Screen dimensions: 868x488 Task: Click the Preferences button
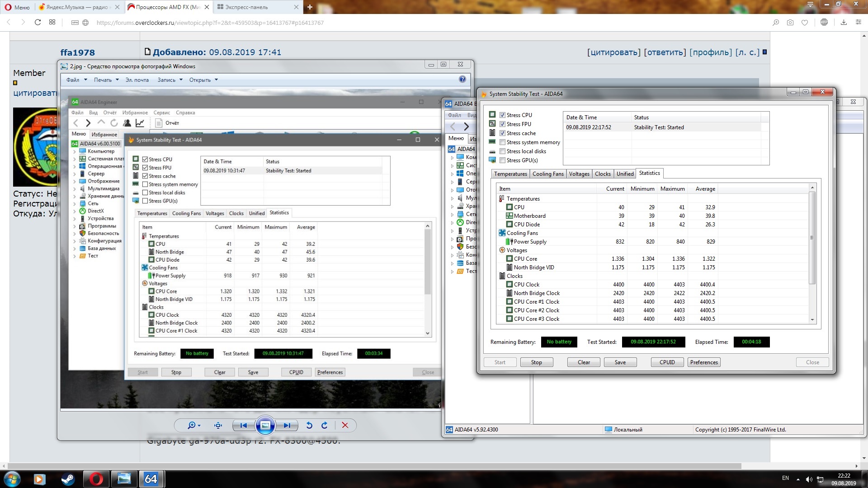point(703,362)
